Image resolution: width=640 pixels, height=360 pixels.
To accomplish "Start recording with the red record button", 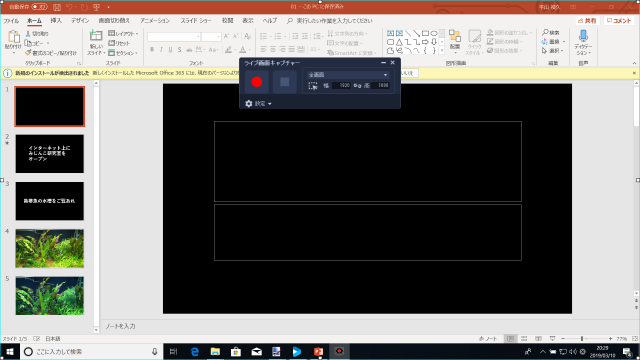I will coord(257,82).
